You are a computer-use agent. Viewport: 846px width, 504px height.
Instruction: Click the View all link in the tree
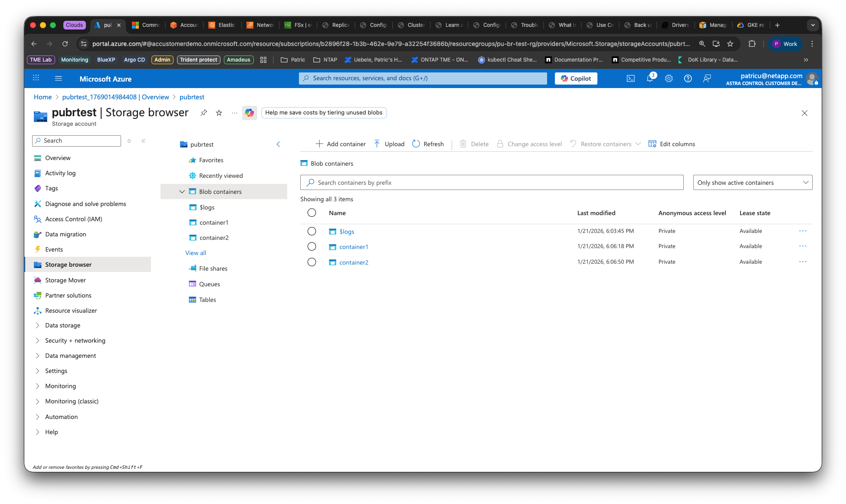[196, 253]
